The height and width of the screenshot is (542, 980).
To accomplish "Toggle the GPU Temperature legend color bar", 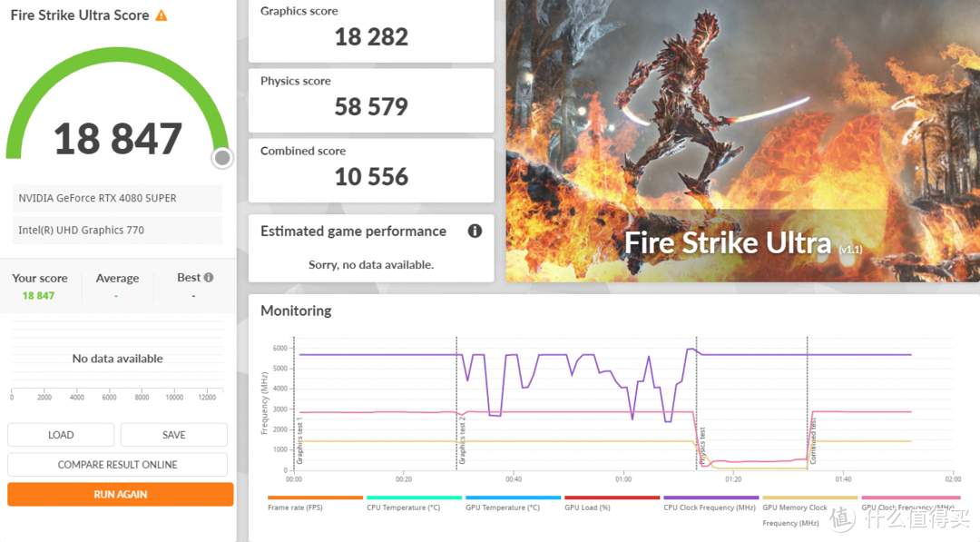I will pyautogui.click(x=513, y=498).
